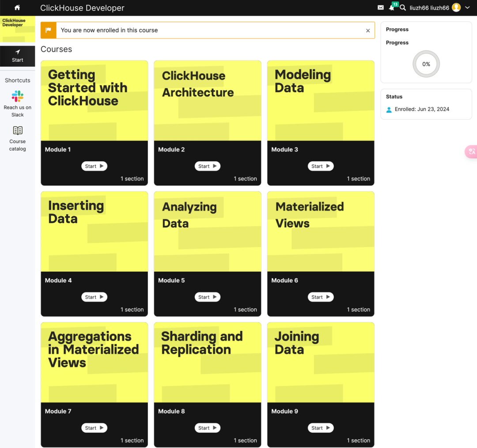Open ClickHouse Architecture card image
The width and height of the screenshot is (477, 448).
208,101
